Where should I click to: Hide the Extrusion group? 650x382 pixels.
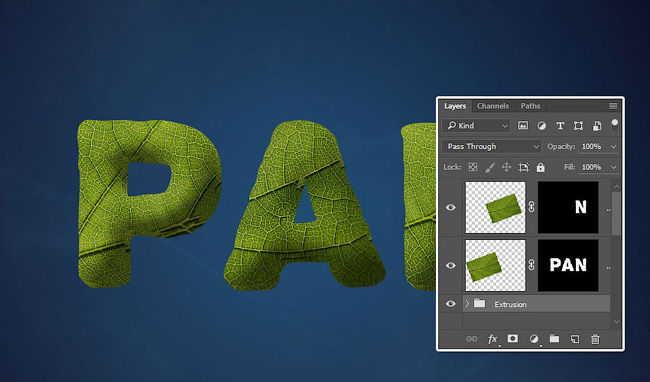click(451, 304)
